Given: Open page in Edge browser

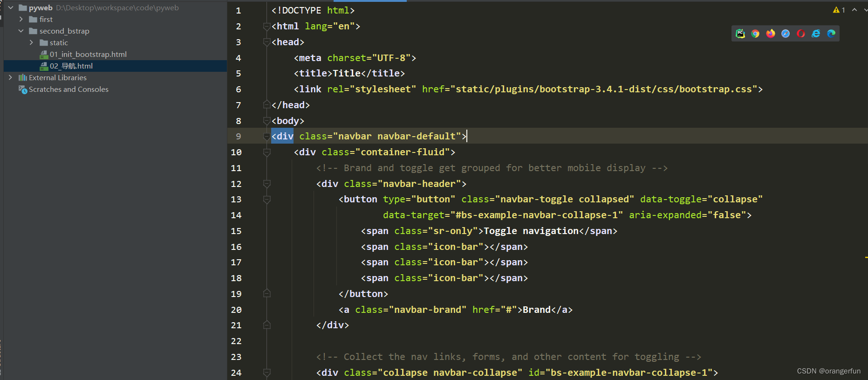Looking at the screenshot, I should [x=831, y=34].
